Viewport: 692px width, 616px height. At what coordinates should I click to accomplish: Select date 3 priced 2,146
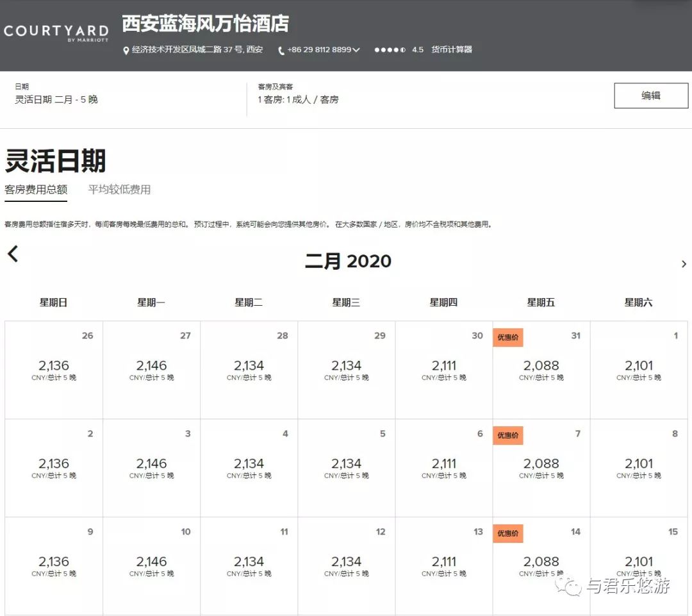[151, 468]
